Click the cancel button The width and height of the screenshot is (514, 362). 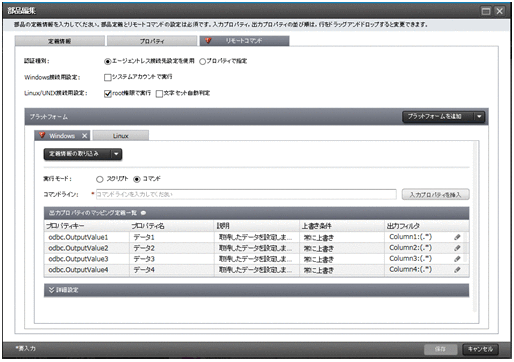pos(480,349)
